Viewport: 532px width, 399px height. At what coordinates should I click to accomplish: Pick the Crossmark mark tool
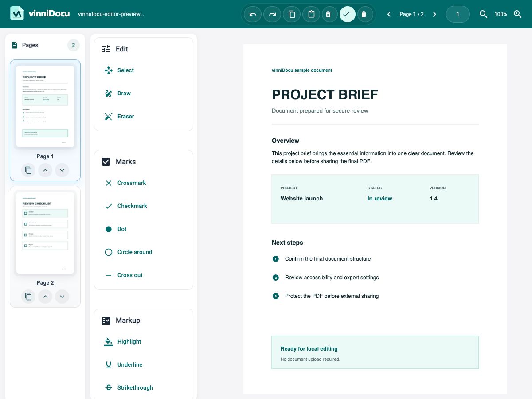[x=144, y=183]
